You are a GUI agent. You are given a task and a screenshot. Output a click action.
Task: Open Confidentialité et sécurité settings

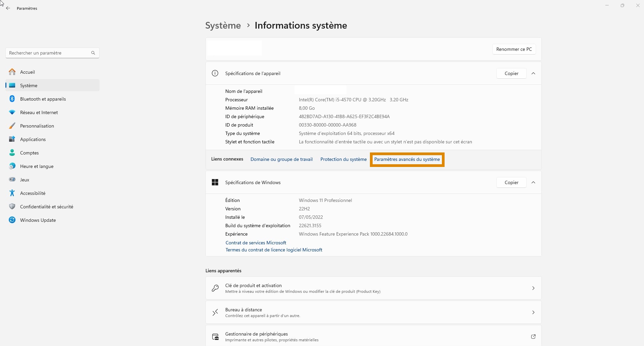coord(46,206)
